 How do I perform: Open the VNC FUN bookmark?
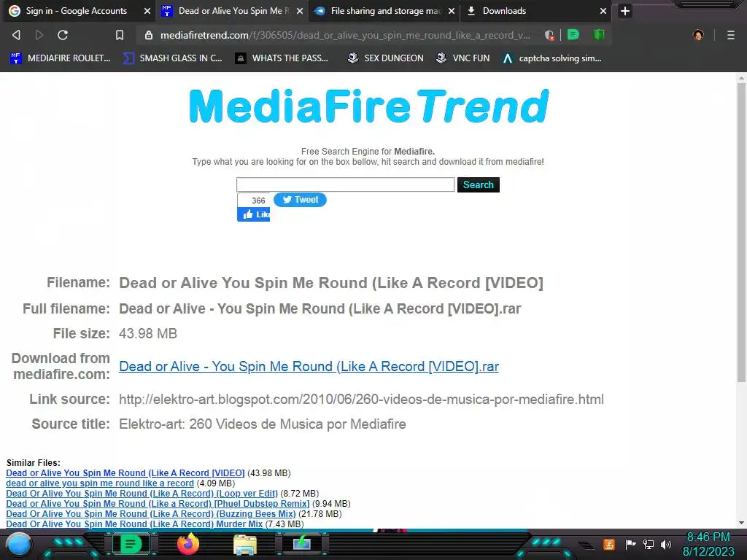463,58
